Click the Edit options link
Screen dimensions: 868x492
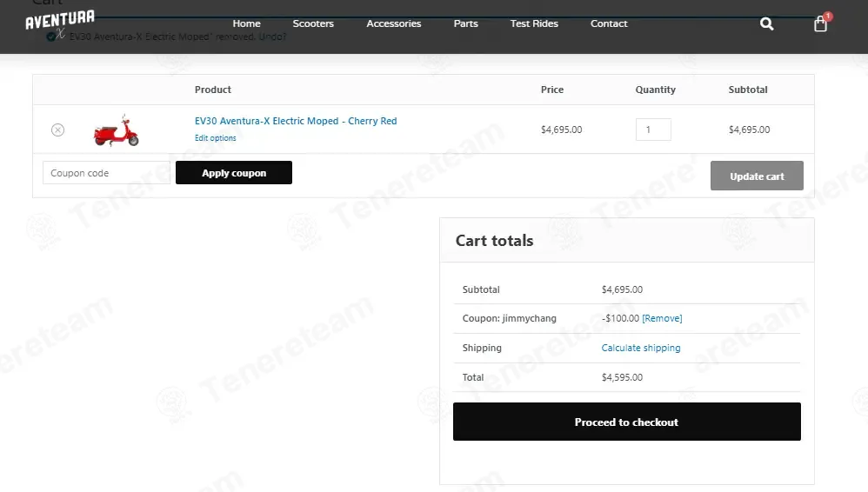pyautogui.click(x=216, y=138)
